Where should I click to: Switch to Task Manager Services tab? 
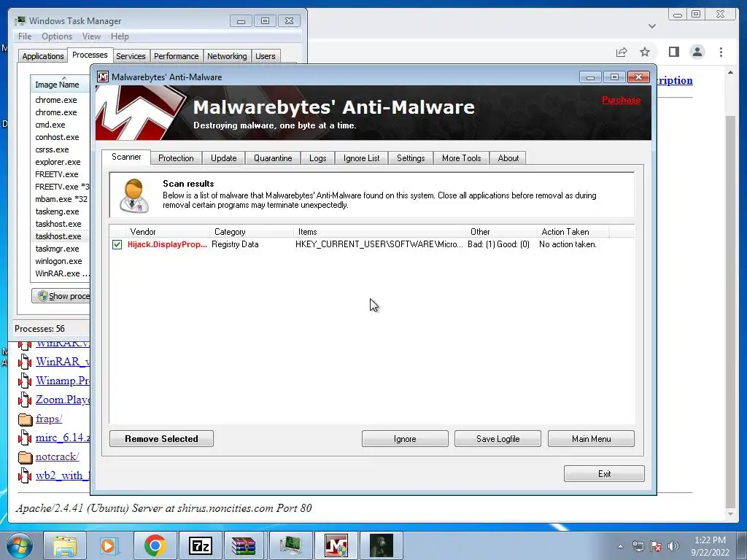tap(131, 56)
